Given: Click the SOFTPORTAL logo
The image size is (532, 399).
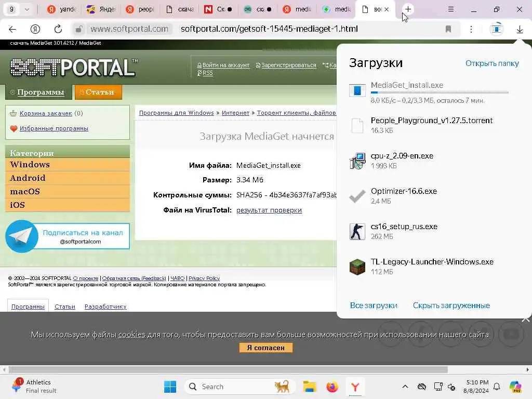Looking at the screenshot, I should pos(74,67).
